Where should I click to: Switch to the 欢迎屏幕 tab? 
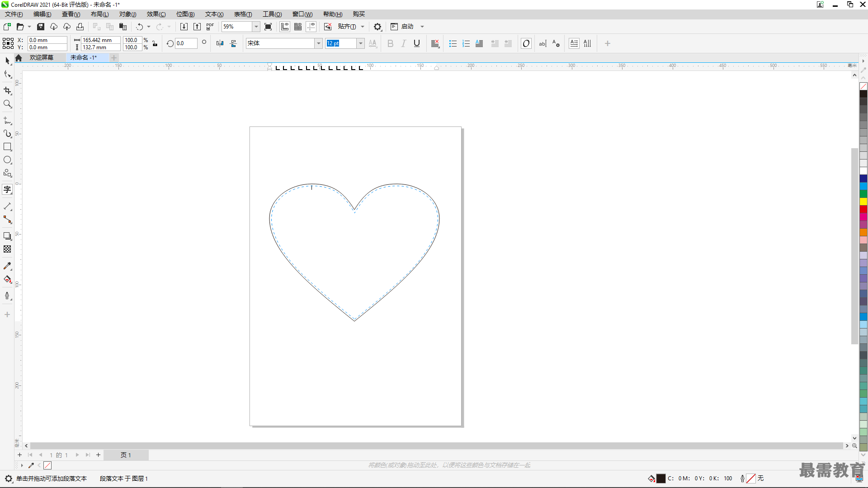pyautogui.click(x=42, y=57)
